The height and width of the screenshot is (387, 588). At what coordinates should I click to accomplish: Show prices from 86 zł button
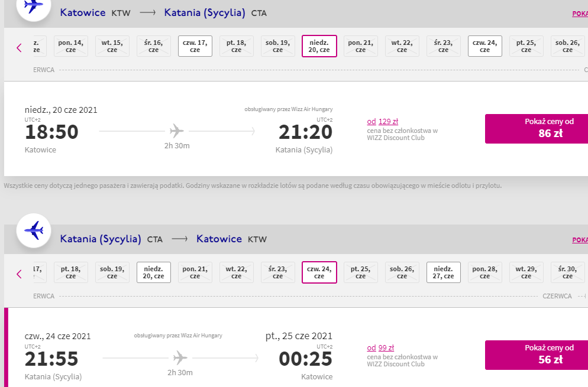(537, 128)
